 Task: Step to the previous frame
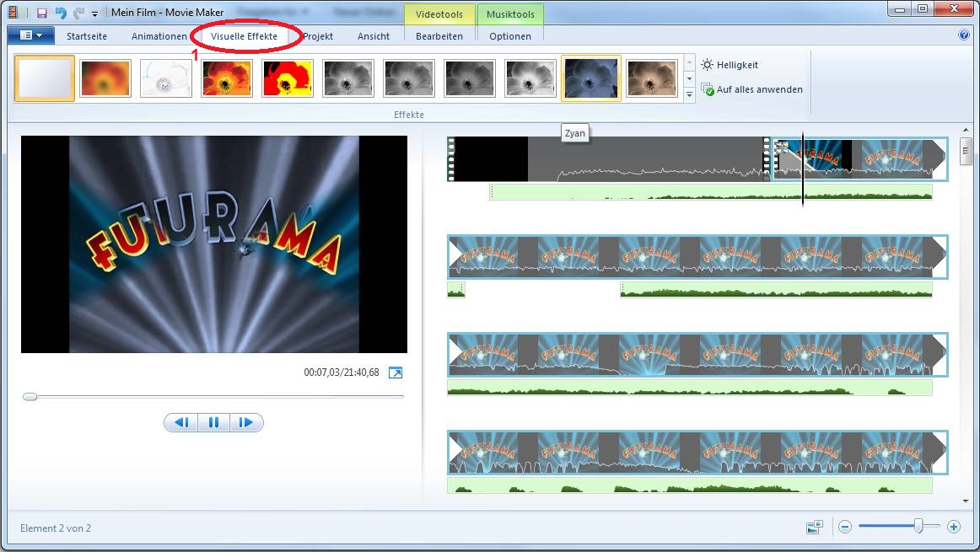coord(180,422)
